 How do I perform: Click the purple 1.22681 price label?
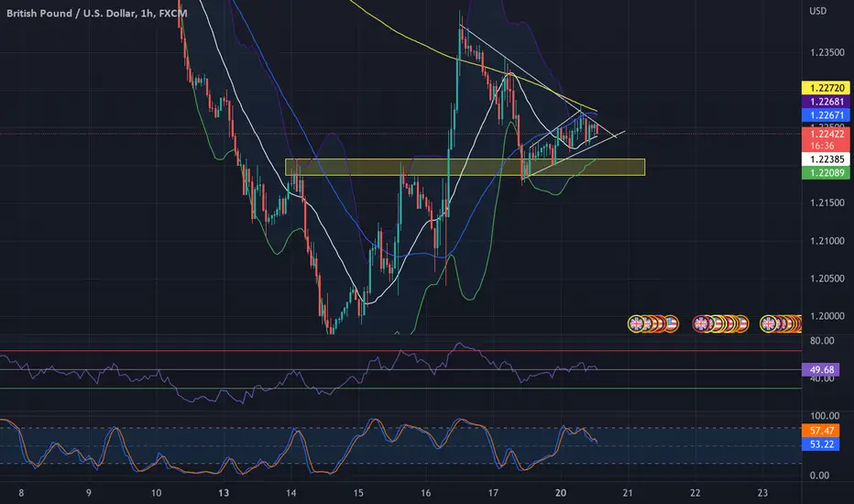coord(827,102)
